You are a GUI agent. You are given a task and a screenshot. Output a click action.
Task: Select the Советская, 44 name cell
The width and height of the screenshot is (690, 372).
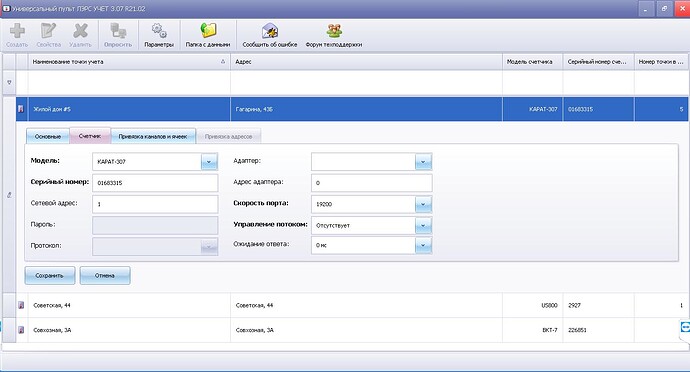[129, 305]
